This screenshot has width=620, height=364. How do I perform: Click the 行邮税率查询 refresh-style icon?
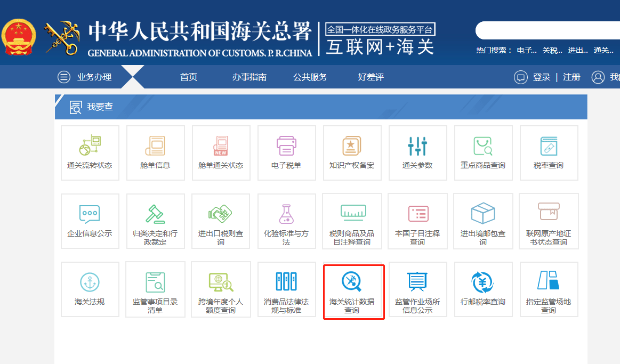(483, 289)
